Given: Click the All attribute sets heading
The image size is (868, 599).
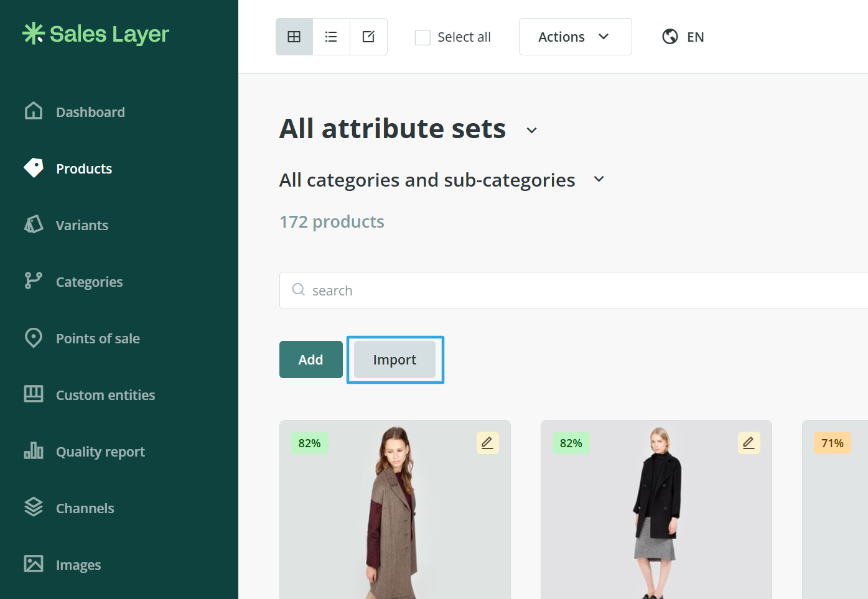Looking at the screenshot, I should pyautogui.click(x=393, y=129).
